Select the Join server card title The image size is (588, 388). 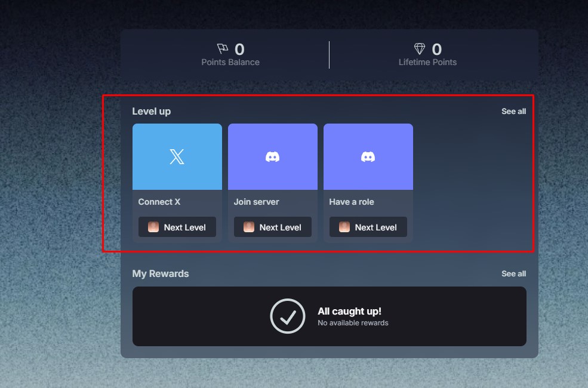pyautogui.click(x=256, y=202)
